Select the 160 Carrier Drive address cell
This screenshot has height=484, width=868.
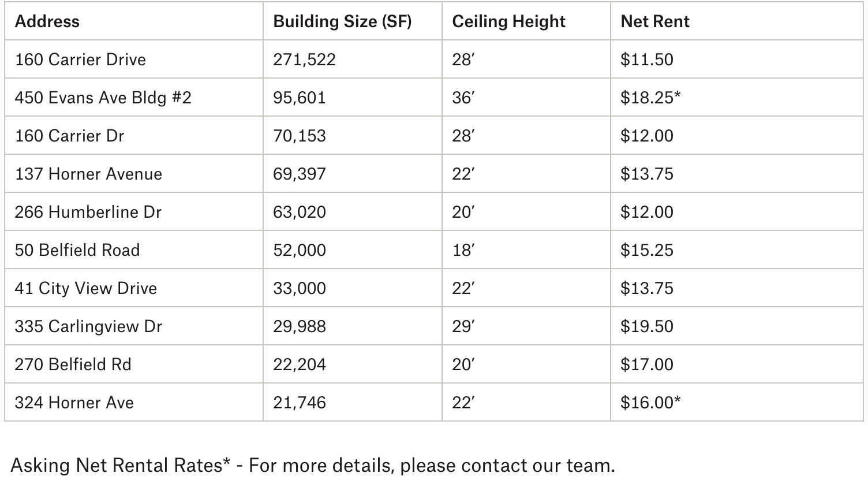coord(80,59)
